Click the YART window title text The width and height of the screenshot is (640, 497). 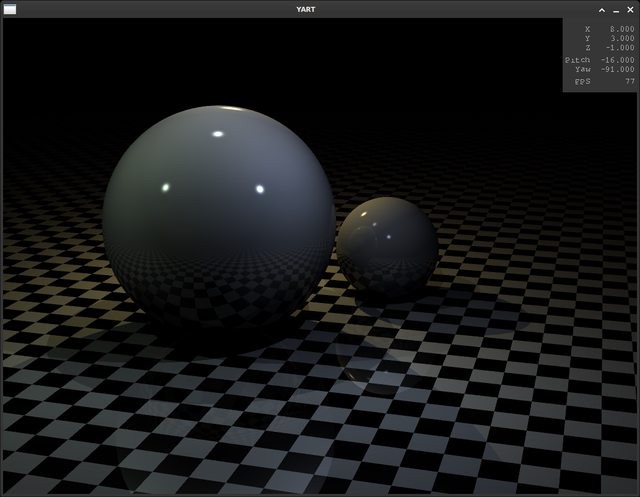(x=306, y=9)
